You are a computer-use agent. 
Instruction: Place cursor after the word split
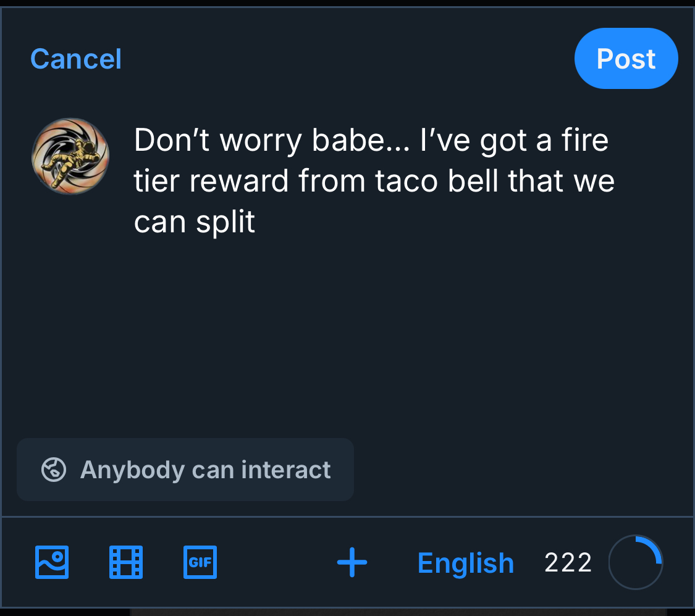[x=256, y=222]
